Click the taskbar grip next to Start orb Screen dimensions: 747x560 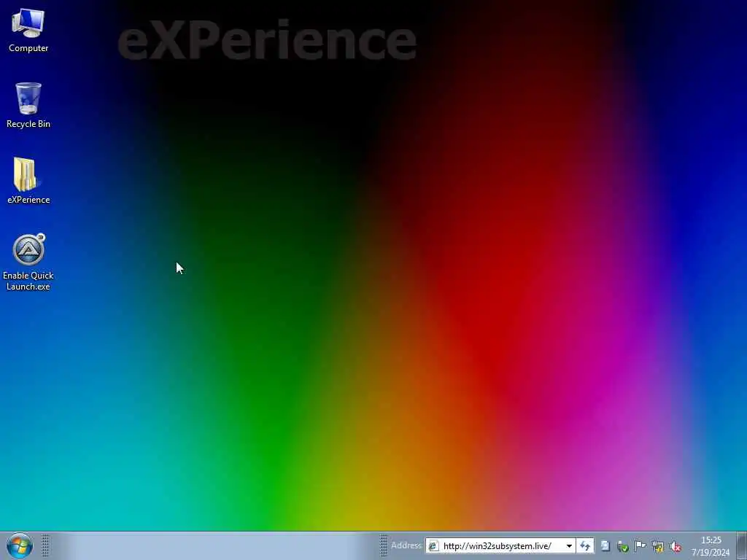[45, 545]
